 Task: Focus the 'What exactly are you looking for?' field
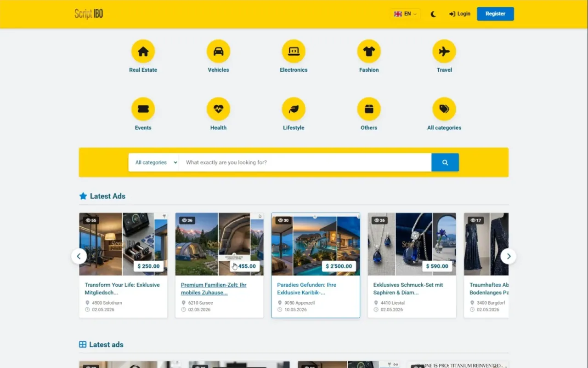(305, 162)
